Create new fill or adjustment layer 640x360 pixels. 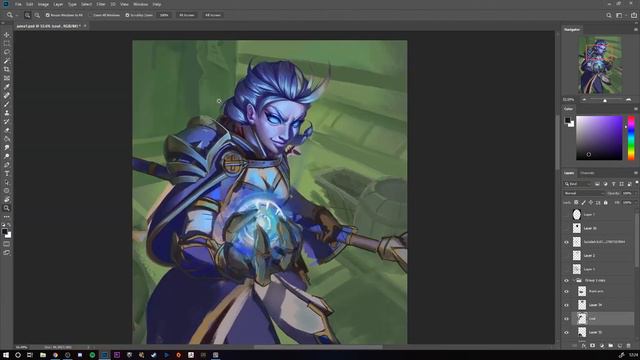point(602,346)
